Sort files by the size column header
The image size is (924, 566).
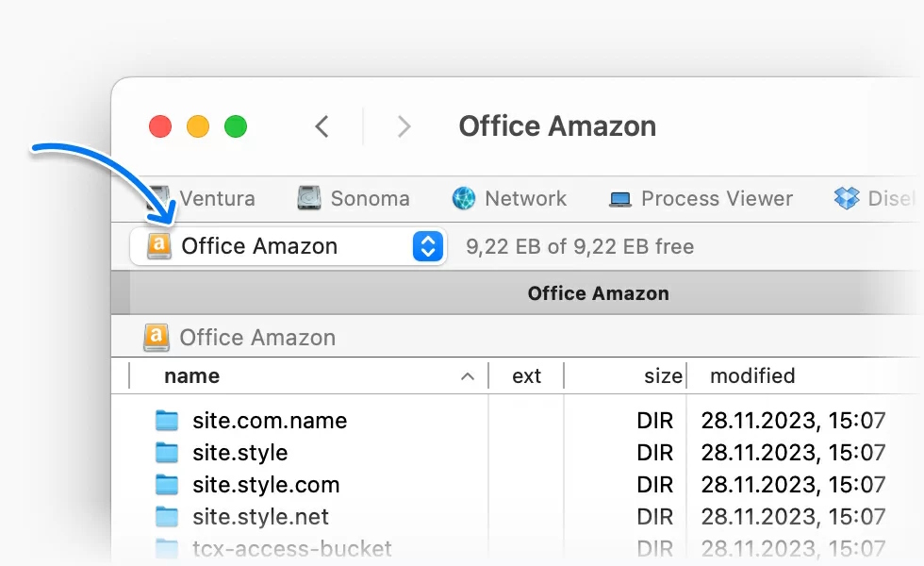point(663,376)
